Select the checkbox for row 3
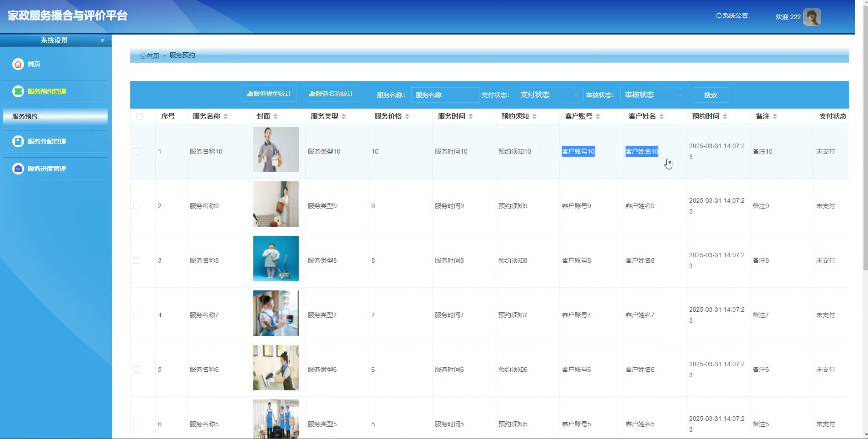Image resolution: width=868 pixels, height=439 pixels. click(136, 260)
